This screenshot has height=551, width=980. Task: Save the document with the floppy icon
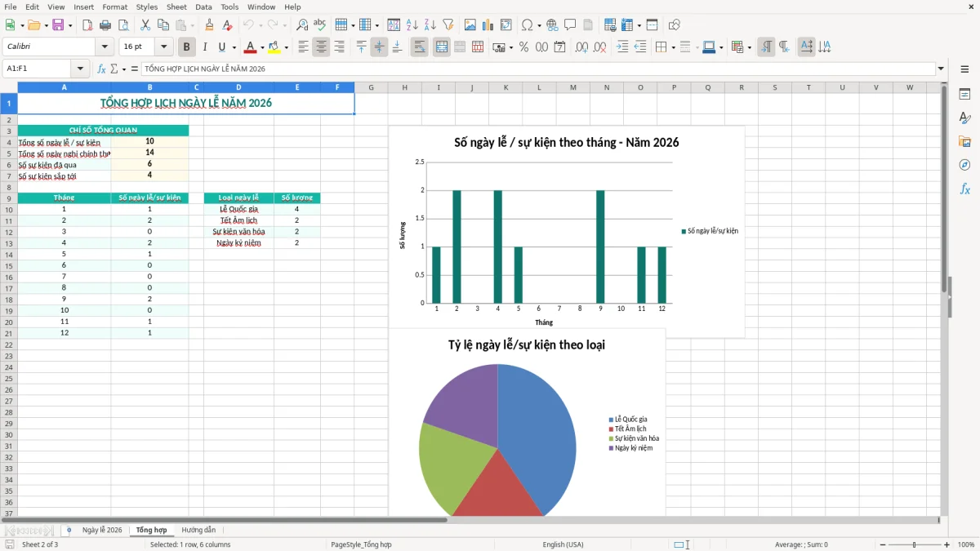[x=58, y=25]
